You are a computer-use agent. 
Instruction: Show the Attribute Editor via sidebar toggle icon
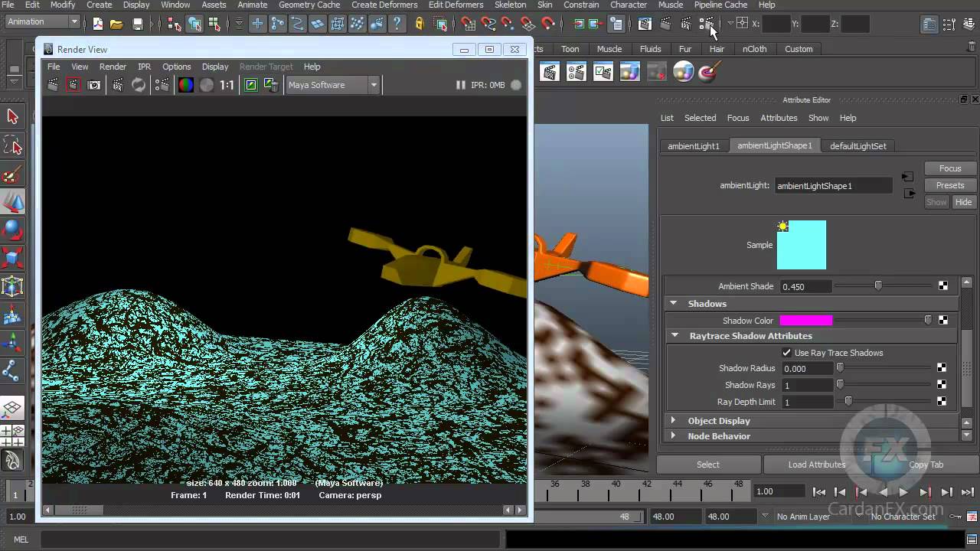coord(929,24)
